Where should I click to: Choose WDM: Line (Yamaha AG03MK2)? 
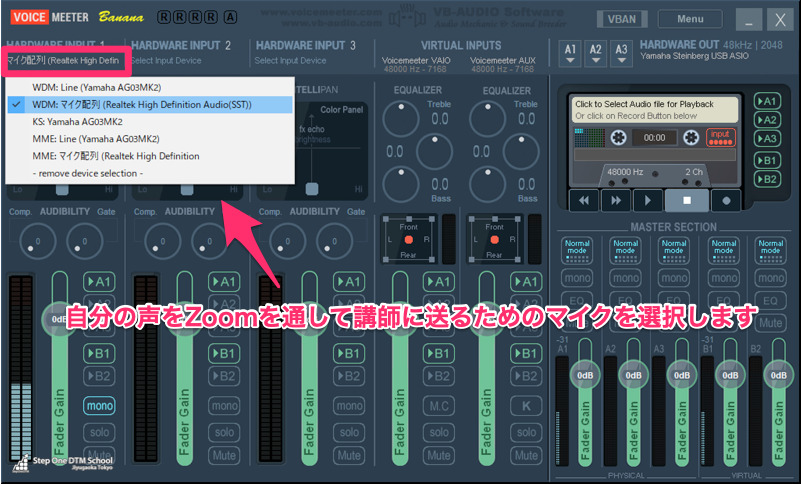(x=150, y=87)
